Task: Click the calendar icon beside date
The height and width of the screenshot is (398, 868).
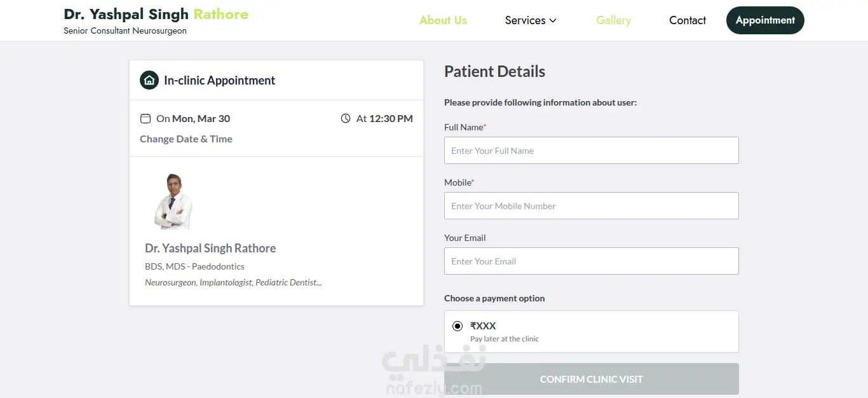Action: click(x=146, y=118)
